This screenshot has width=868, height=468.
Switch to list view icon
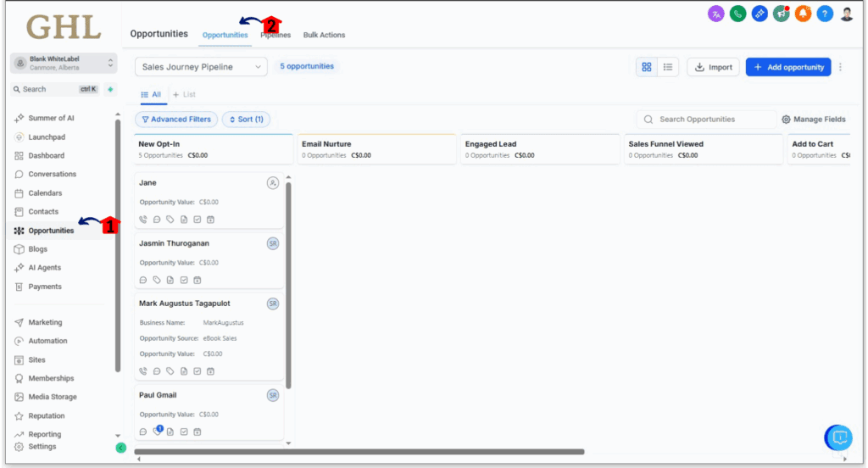click(668, 67)
